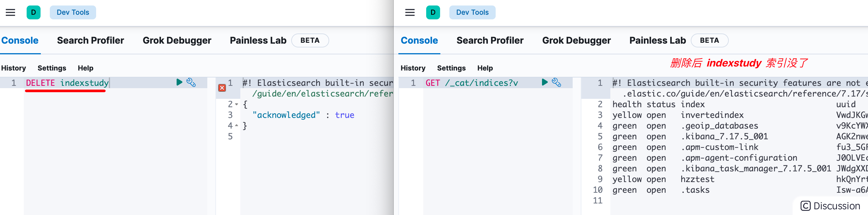Click the green D avatar in right window
Image resolution: width=868 pixels, height=215 pixels.
(x=433, y=12)
